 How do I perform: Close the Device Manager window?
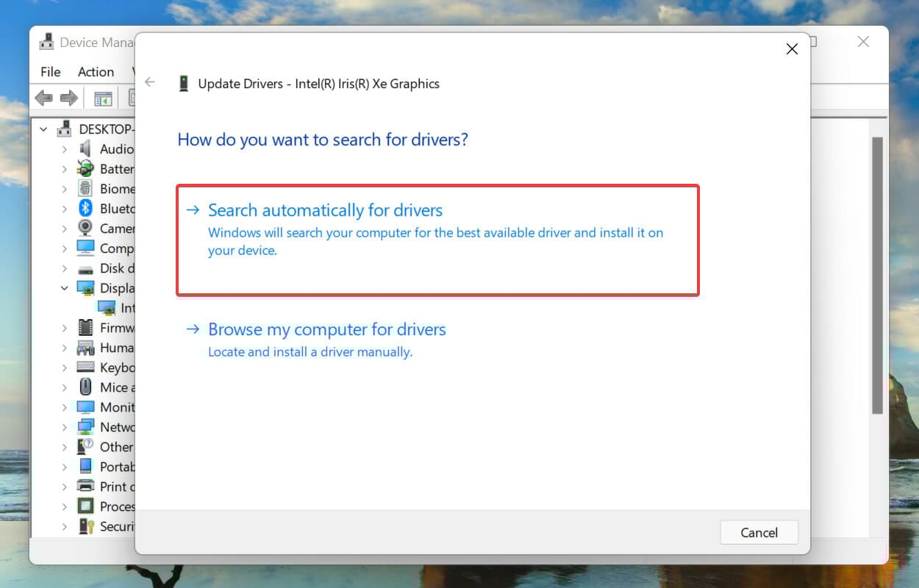pyautogui.click(x=864, y=43)
